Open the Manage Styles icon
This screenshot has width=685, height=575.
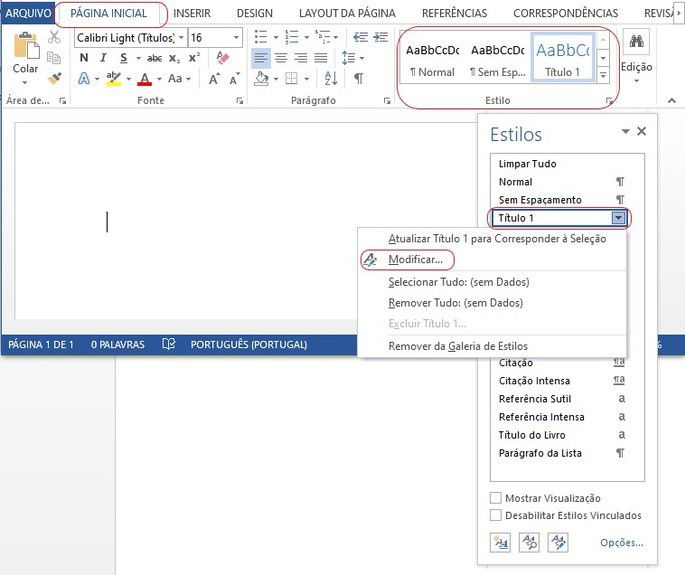click(x=558, y=543)
